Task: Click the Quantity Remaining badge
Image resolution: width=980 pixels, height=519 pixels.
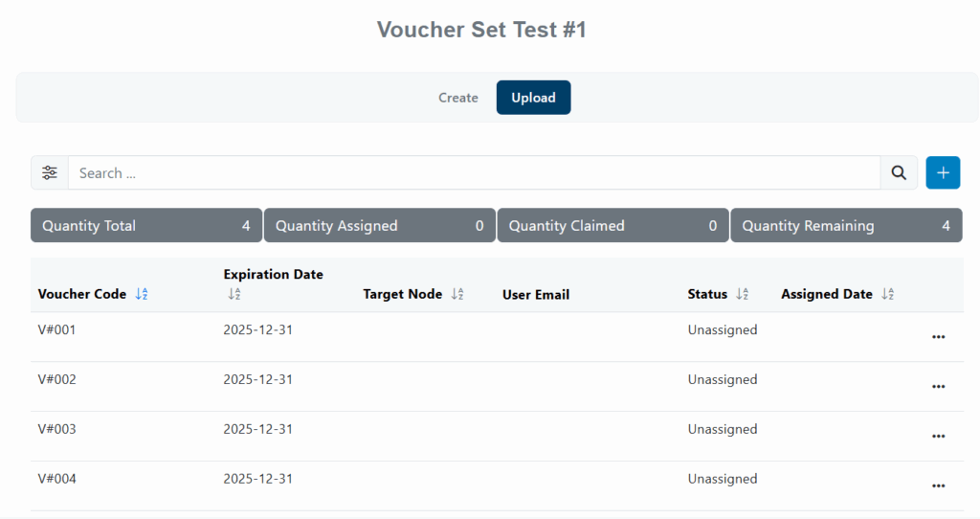Action: (x=846, y=226)
